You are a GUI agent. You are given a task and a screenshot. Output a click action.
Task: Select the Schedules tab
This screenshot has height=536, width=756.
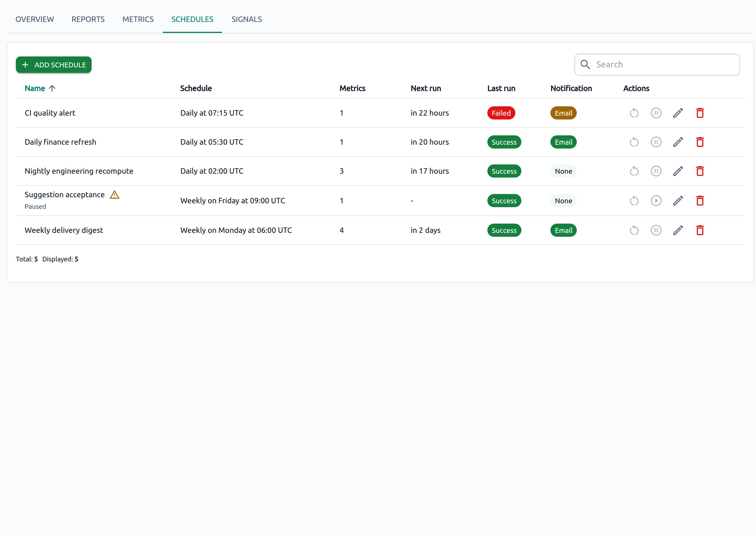click(x=192, y=19)
